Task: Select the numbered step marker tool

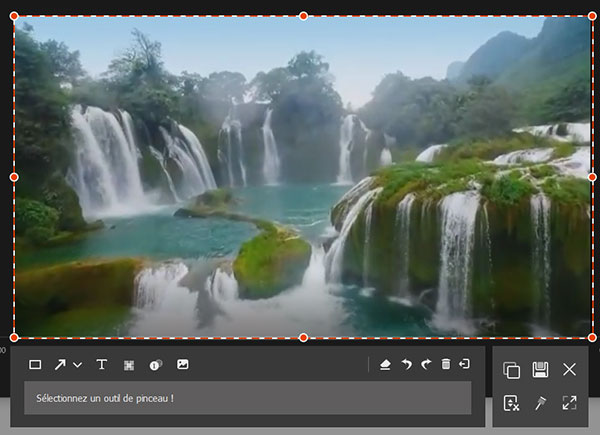Action: pyautogui.click(x=155, y=365)
